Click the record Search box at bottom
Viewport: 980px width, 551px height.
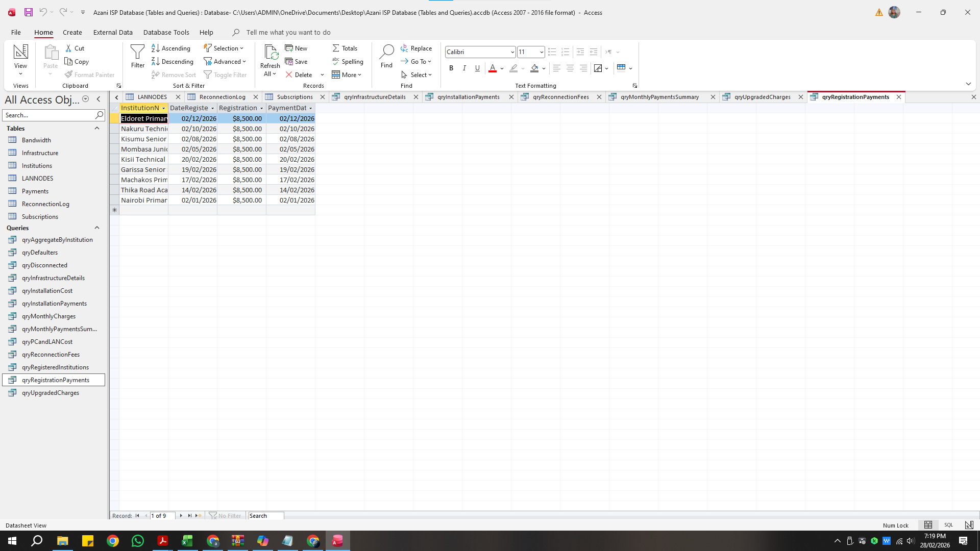tap(265, 516)
